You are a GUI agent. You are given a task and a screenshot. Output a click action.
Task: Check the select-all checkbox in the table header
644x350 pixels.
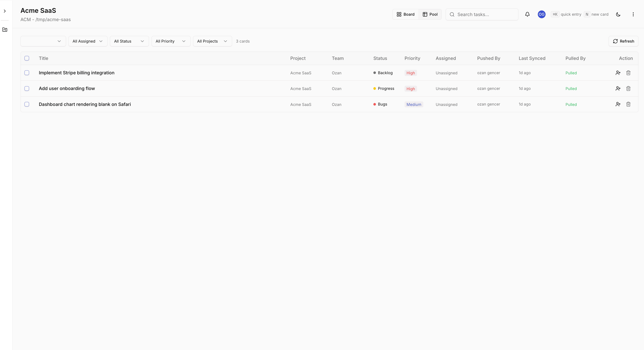click(27, 58)
